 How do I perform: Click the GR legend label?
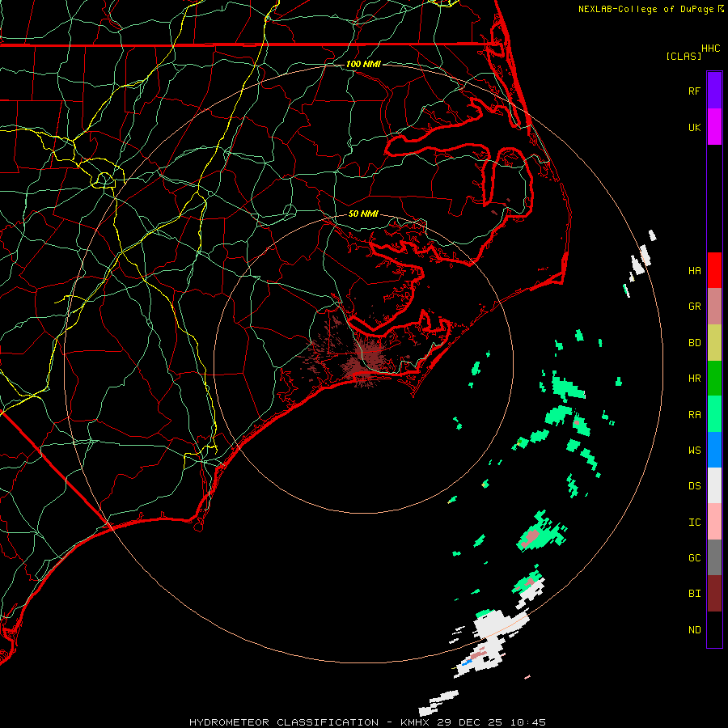[694, 307]
